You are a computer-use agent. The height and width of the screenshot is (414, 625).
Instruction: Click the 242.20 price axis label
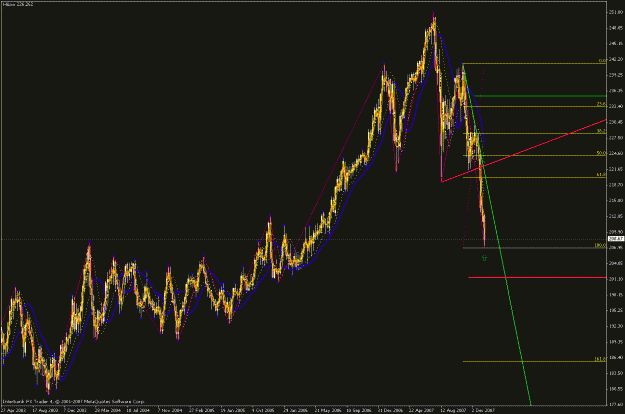(x=615, y=59)
